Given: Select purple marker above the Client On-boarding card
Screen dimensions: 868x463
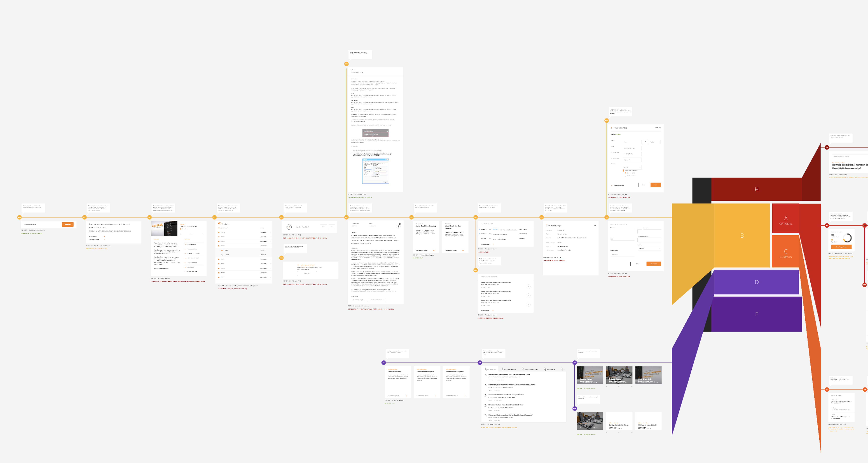Looking at the screenshot, I should pos(384,363).
